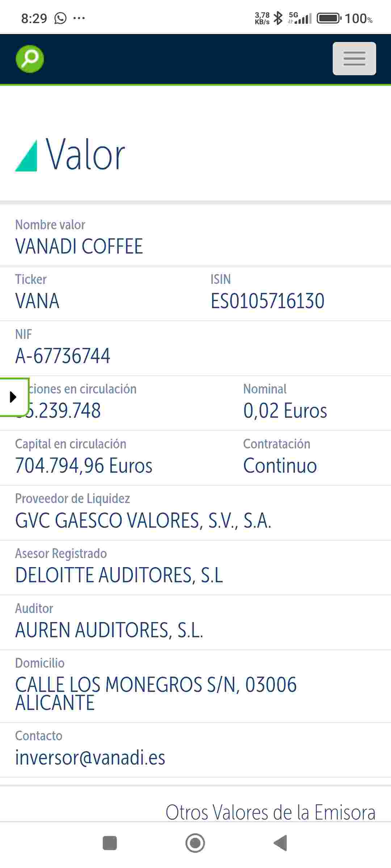Image resolution: width=391 pixels, height=868 pixels.
Task: Tap the AUREN AUDITORES auditor entry
Action: (109, 630)
